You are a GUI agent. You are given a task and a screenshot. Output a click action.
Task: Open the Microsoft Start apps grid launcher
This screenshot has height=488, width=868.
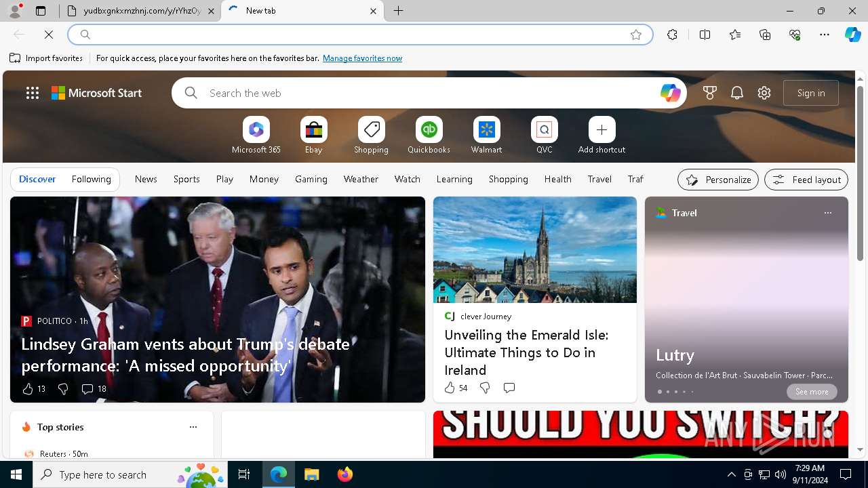pos(33,93)
